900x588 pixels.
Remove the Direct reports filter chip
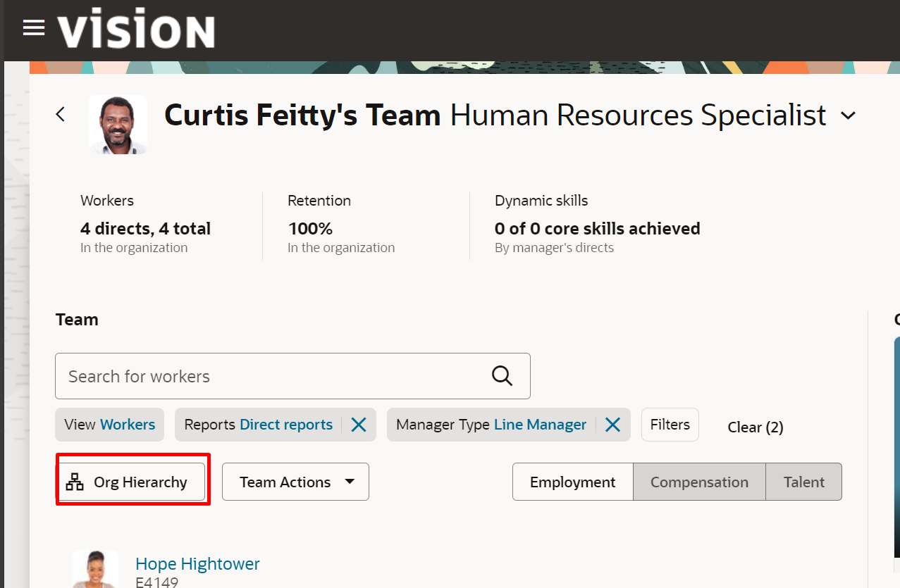(x=359, y=425)
